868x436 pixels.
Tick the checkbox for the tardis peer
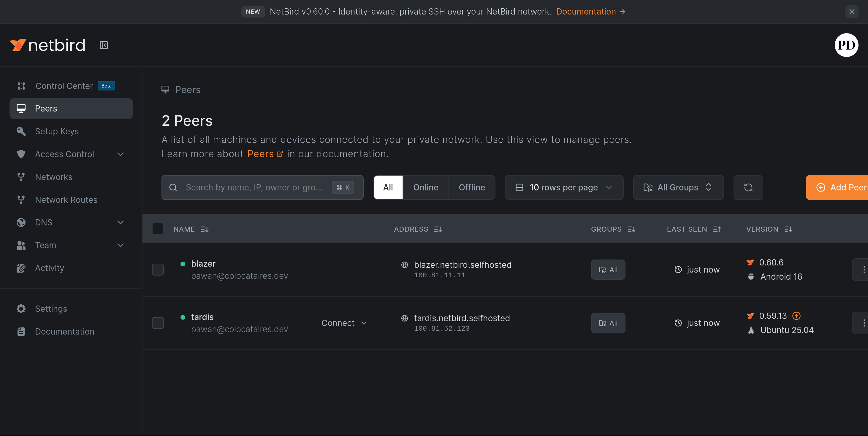158,323
